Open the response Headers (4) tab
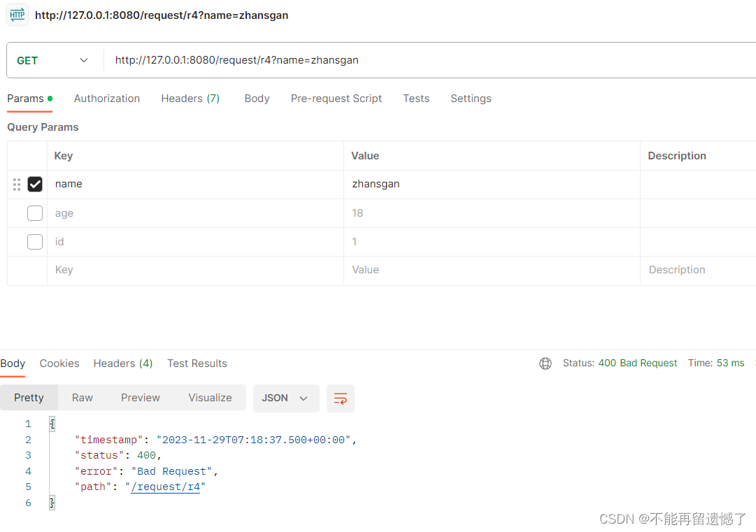The height and width of the screenshot is (532, 756). (x=123, y=364)
